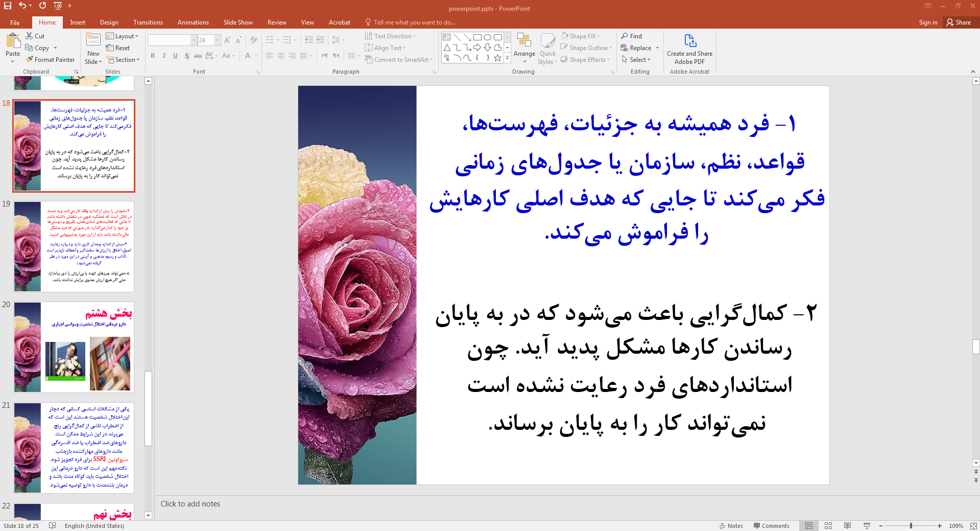This screenshot has height=531, width=980.
Task: Click the Paste clipboard icon
Action: coord(13,40)
